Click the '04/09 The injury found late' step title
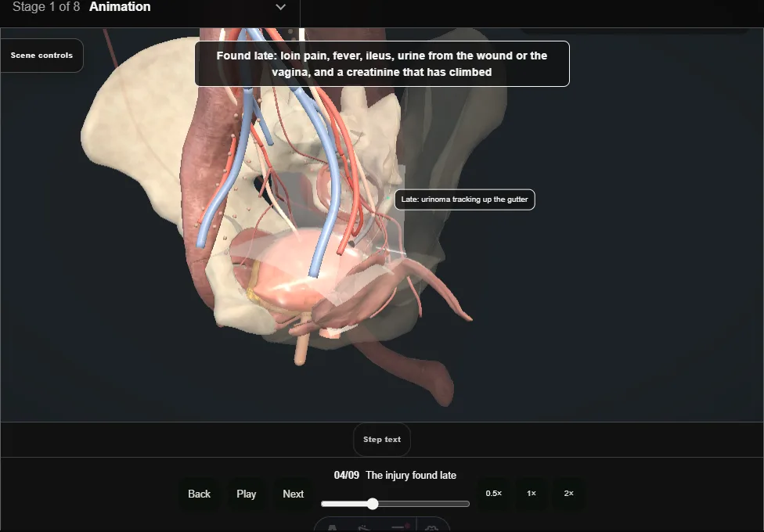The width and height of the screenshot is (764, 532). coord(395,476)
